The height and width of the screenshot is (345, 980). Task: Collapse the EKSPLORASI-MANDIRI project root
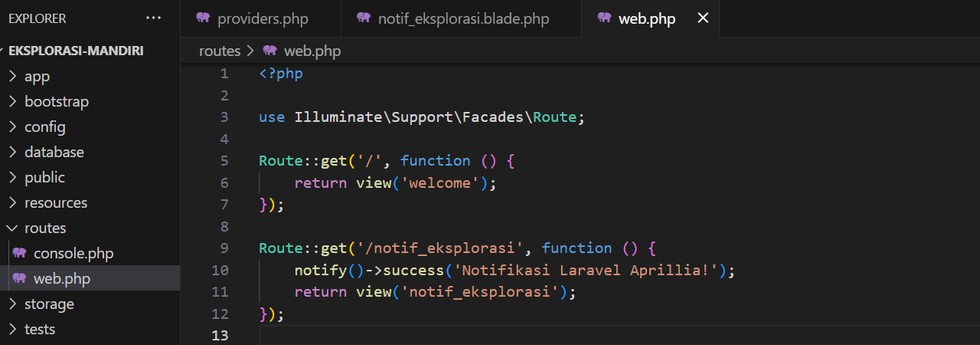(x=75, y=51)
